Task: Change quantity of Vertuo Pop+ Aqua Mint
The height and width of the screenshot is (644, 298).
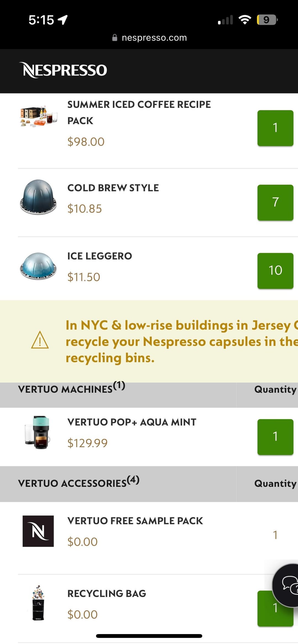Action: click(275, 437)
